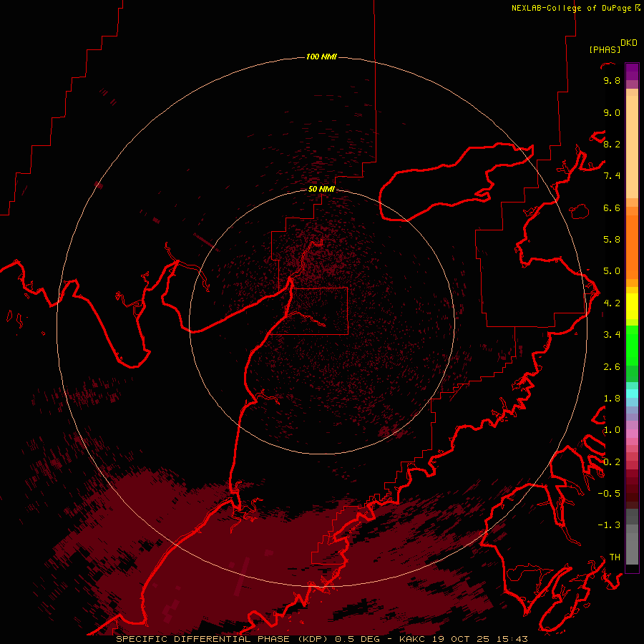Viewport: 644px width, 644px height.
Task: Click the product title text at the bottom
Action: [321, 639]
